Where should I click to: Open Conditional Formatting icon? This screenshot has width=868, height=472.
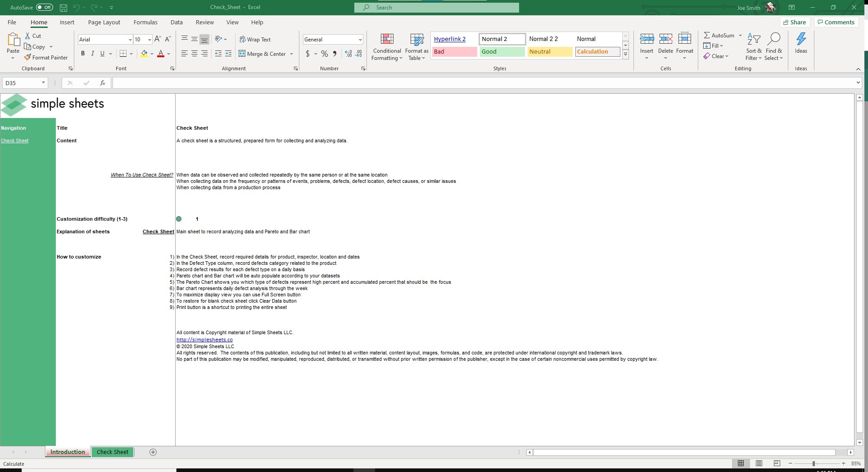click(x=387, y=39)
